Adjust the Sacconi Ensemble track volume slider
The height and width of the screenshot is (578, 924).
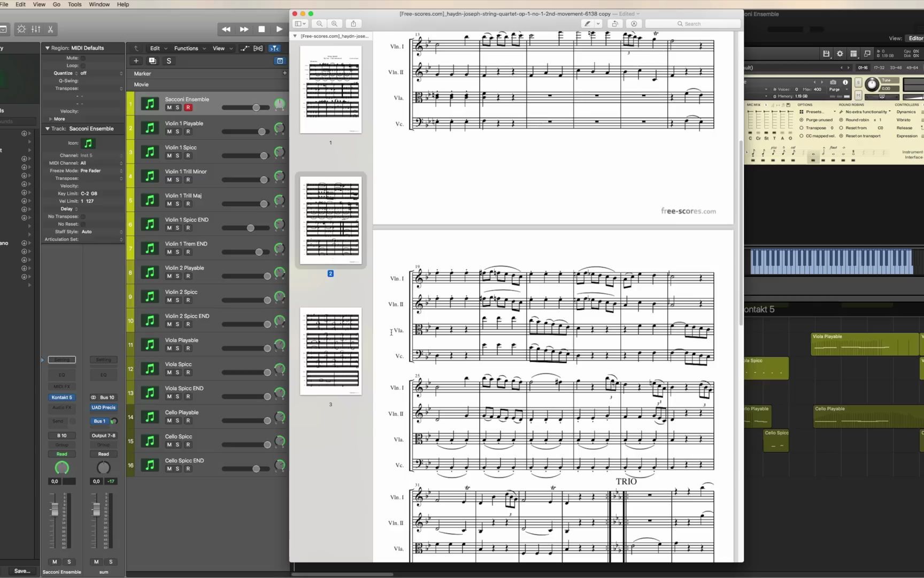click(256, 108)
